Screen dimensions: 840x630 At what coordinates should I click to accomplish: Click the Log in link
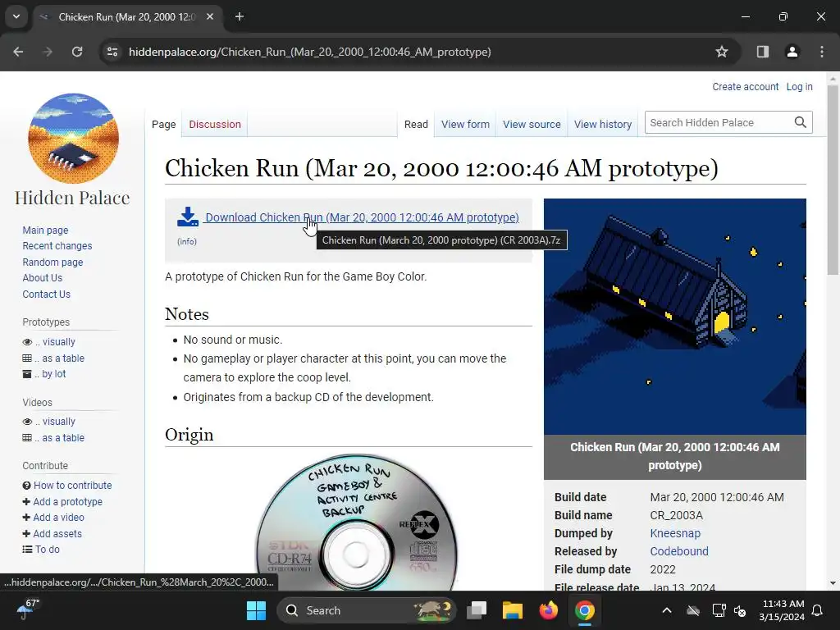(x=799, y=87)
